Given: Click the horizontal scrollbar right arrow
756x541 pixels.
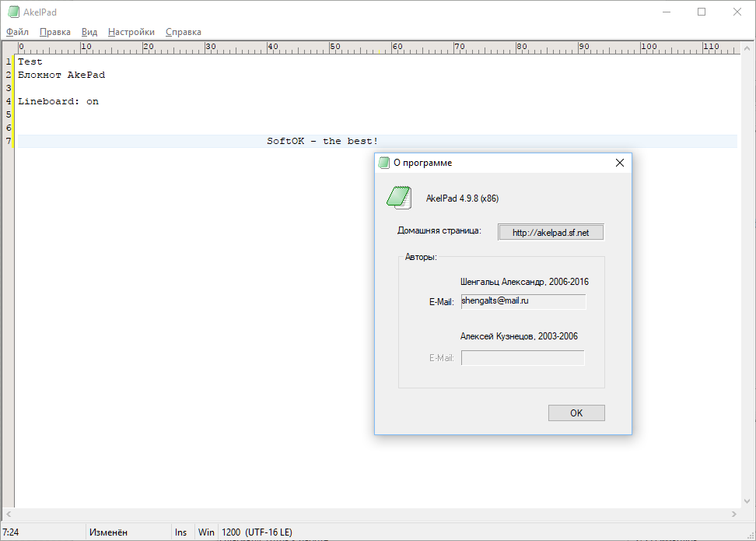Looking at the screenshot, I should [x=733, y=514].
